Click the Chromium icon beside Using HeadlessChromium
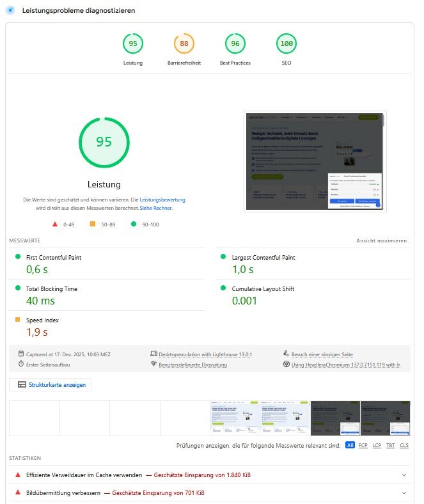 point(286,364)
